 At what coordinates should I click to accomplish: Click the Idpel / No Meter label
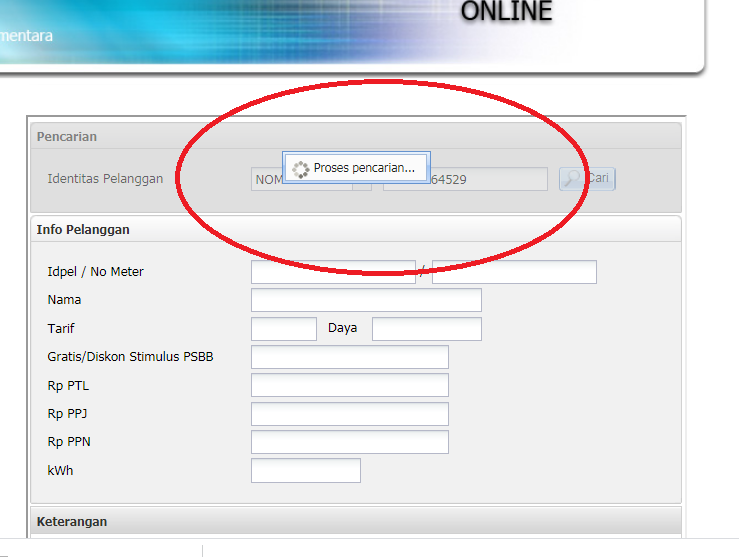coord(95,272)
